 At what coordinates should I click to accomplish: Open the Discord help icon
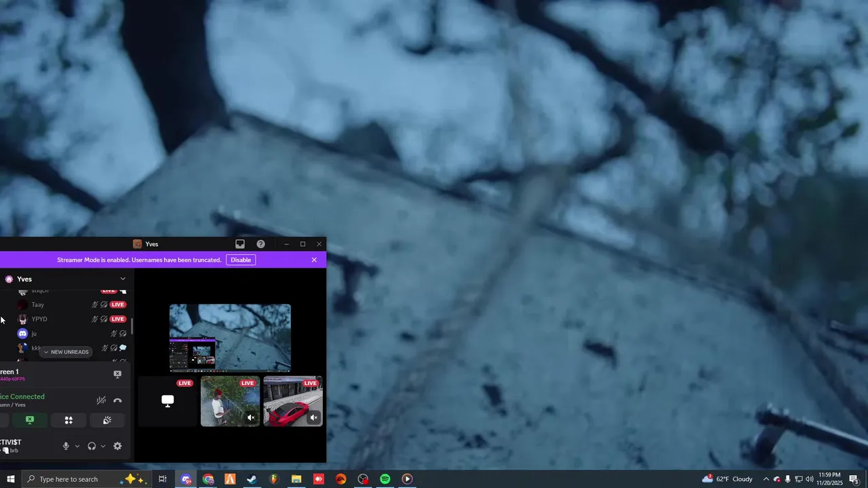pyautogui.click(x=261, y=244)
